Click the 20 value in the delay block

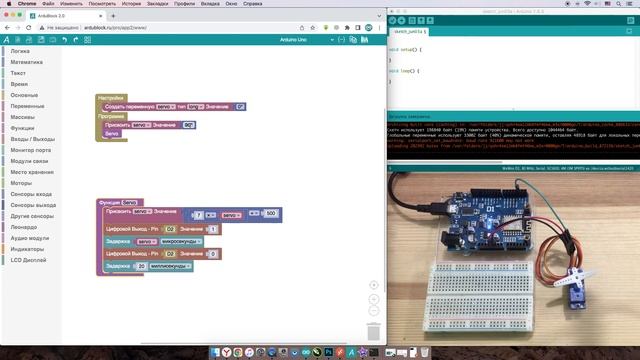coord(141,266)
